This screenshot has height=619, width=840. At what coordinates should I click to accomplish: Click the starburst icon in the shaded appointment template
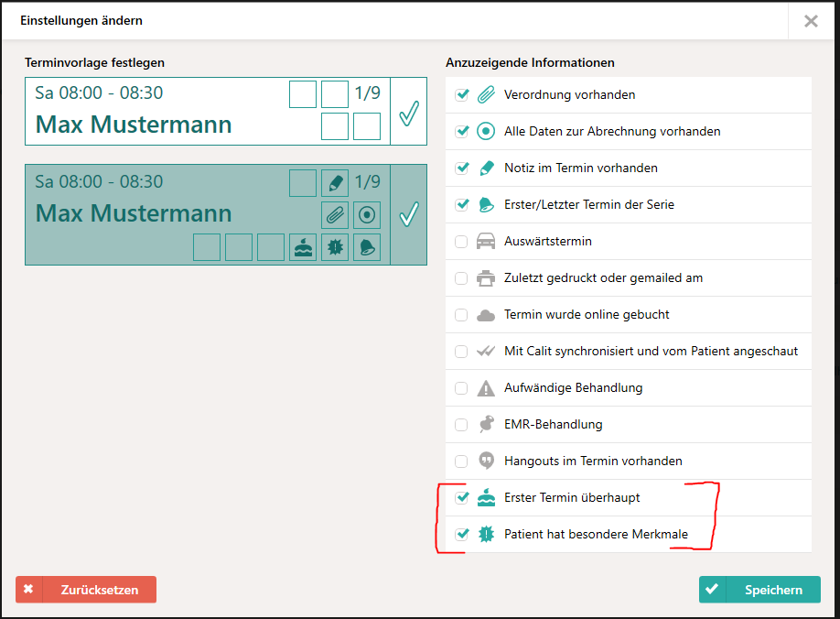[x=335, y=247]
